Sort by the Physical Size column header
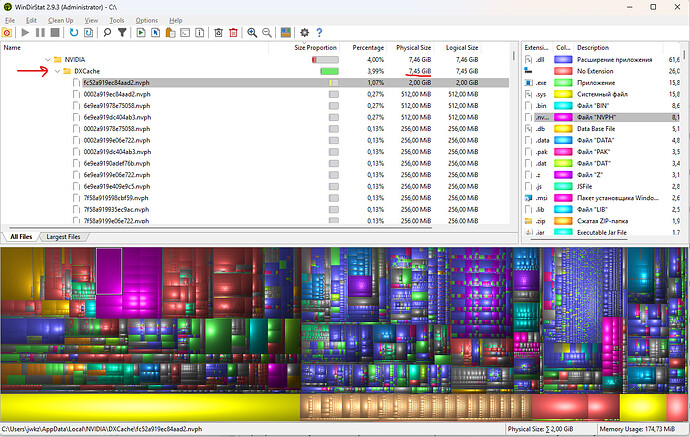The width and height of the screenshot is (690, 437). click(x=413, y=48)
